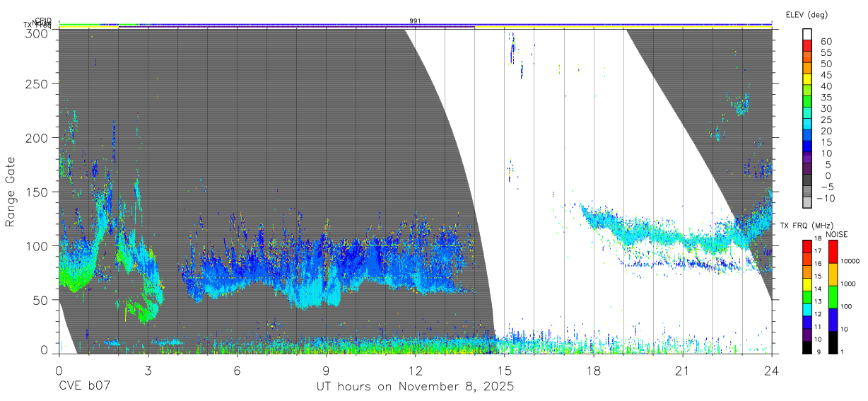Viewport: 868px width, 401px height.
Task: Click the elevation legend value 55
Action: 826,53
